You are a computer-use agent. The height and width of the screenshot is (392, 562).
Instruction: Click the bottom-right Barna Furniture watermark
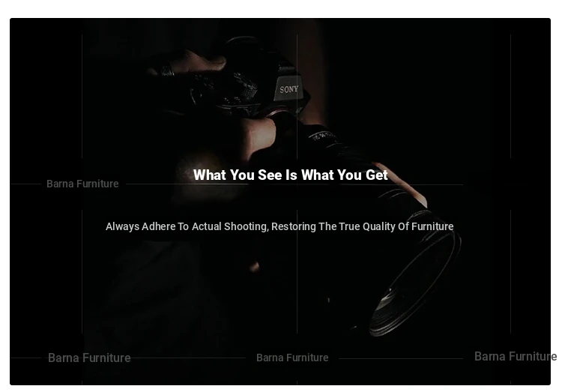pyautogui.click(x=516, y=356)
